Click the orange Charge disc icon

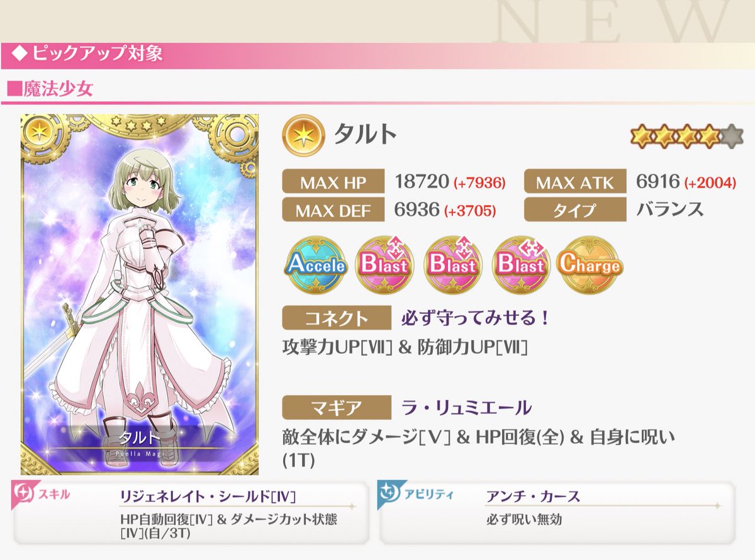click(x=589, y=265)
